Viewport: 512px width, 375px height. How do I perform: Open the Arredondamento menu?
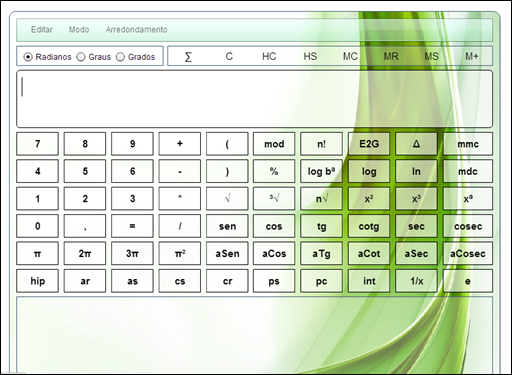pos(136,30)
